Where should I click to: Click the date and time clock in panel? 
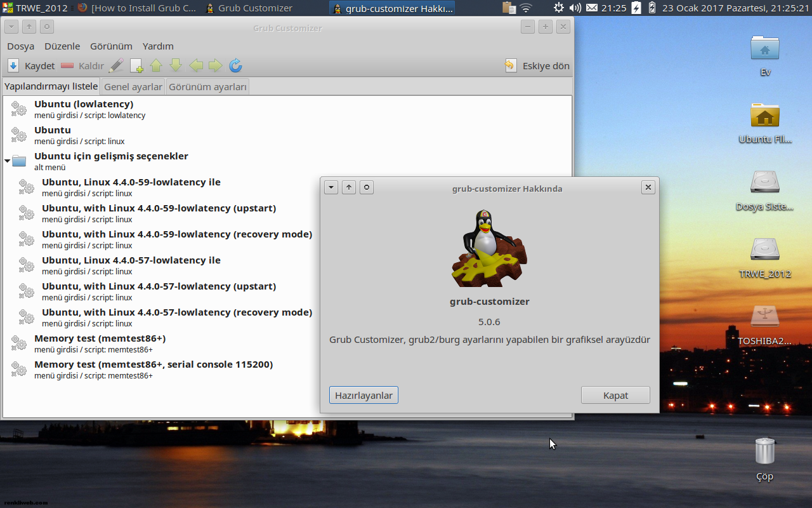pyautogui.click(x=735, y=8)
